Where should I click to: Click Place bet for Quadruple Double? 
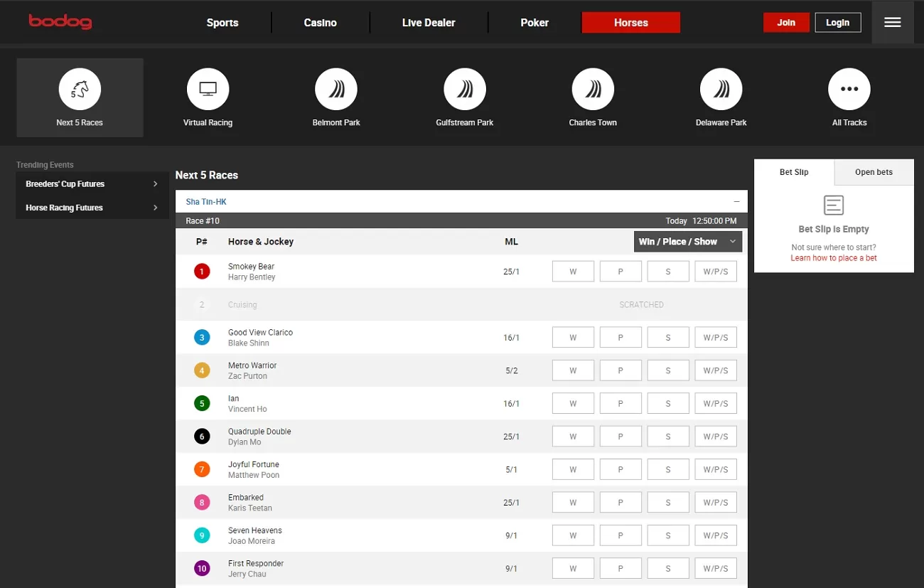tap(621, 437)
